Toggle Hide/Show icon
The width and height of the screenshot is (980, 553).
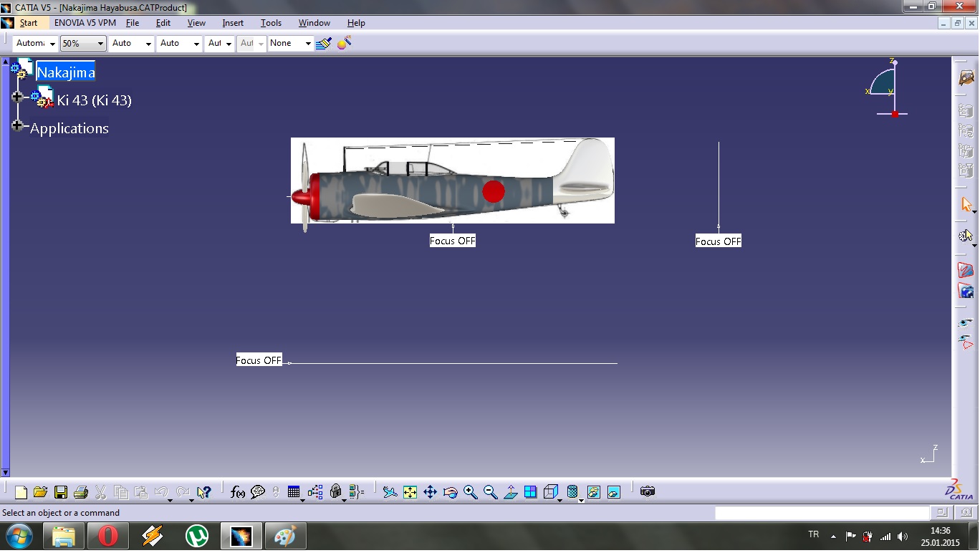tap(594, 492)
